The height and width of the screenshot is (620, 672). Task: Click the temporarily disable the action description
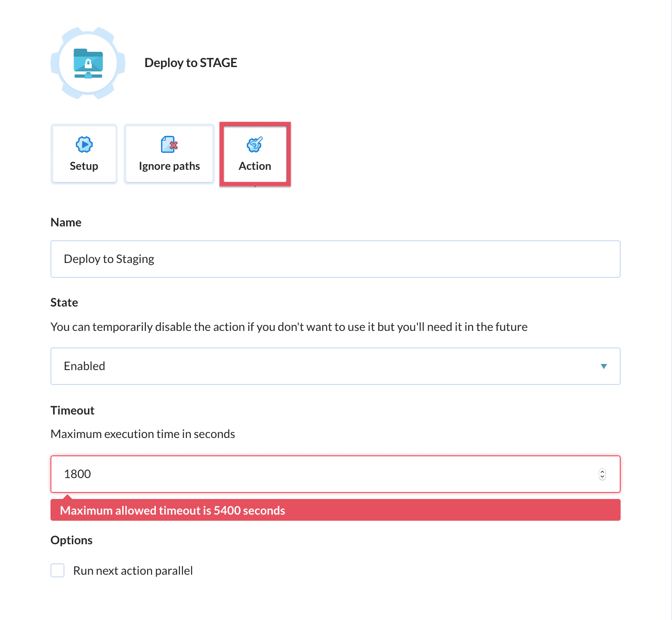click(x=289, y=327)
